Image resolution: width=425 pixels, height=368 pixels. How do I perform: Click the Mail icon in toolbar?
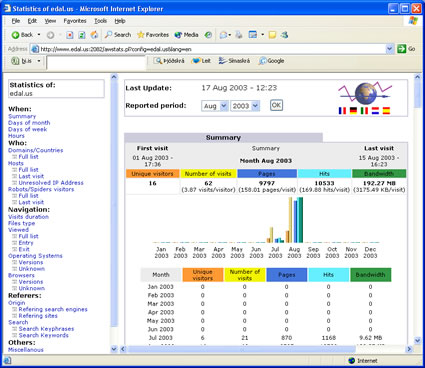(x=223, y=35)
